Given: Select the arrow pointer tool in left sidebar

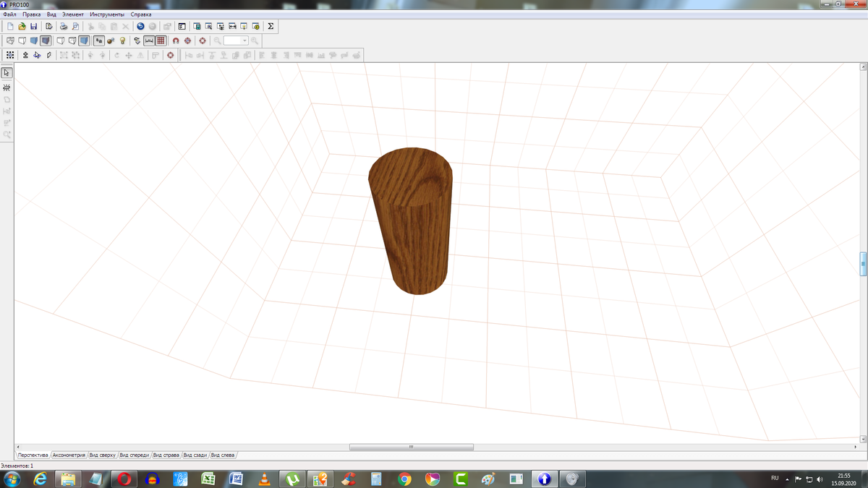Looking at the screenshot, I should tap(7, 73).
